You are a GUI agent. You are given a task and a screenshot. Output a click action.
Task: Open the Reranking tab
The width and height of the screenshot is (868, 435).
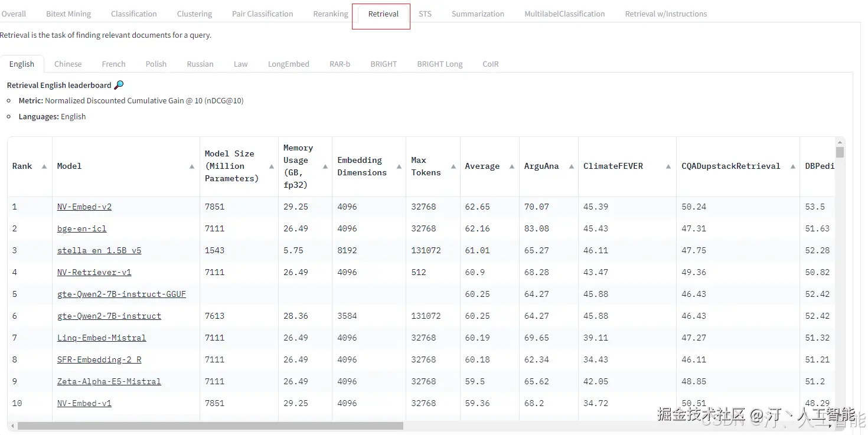point(330,14)
